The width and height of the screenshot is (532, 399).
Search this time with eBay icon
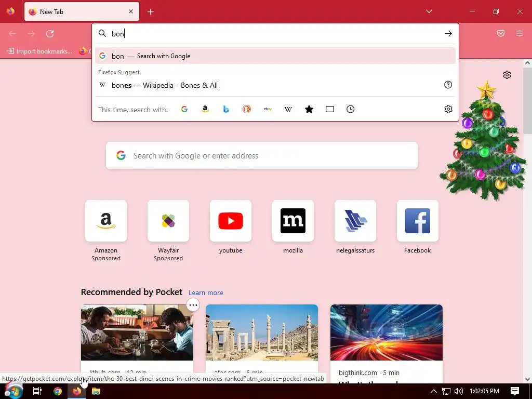tap(268, 109)
